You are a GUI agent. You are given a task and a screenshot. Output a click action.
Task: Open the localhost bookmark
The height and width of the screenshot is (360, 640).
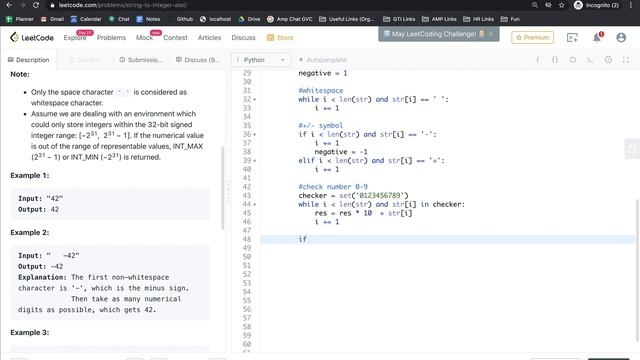click(216, 19)
